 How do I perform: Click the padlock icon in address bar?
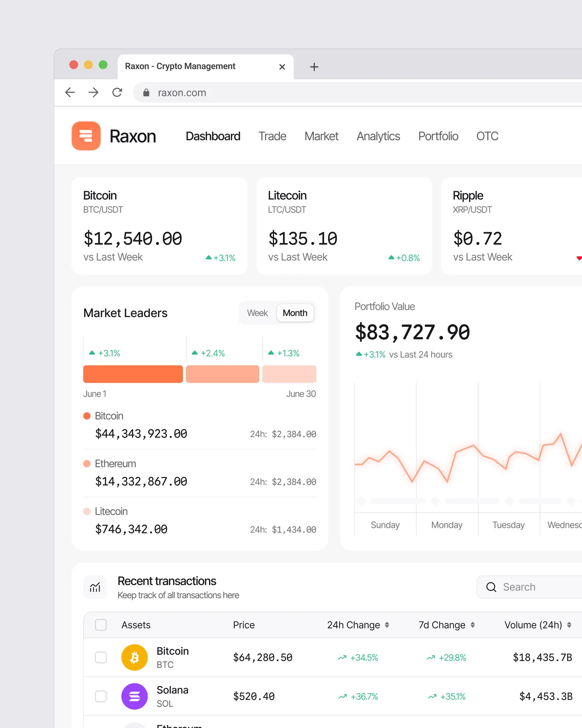click(x=146, y=93)
